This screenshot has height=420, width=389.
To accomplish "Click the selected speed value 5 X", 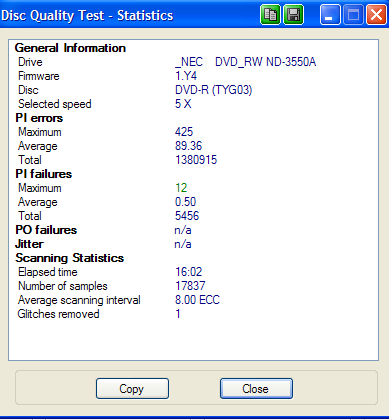I will [x=183, y=104].
